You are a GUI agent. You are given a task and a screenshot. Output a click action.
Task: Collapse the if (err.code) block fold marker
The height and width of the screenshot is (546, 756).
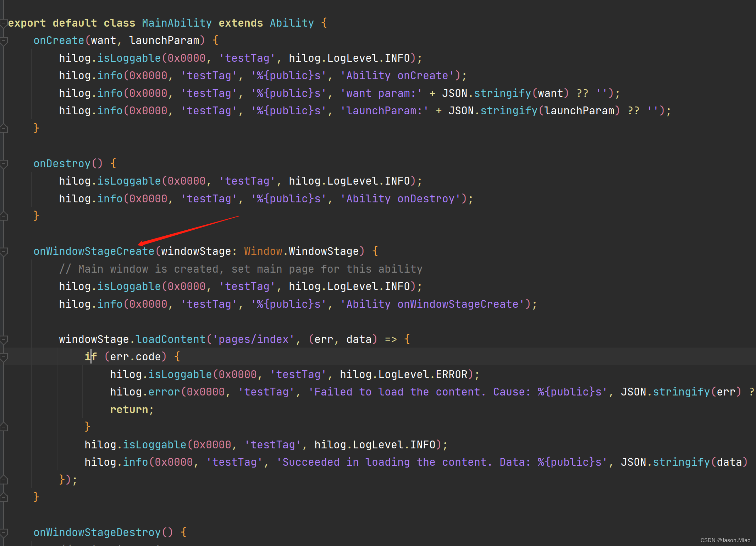click(4, 357)
